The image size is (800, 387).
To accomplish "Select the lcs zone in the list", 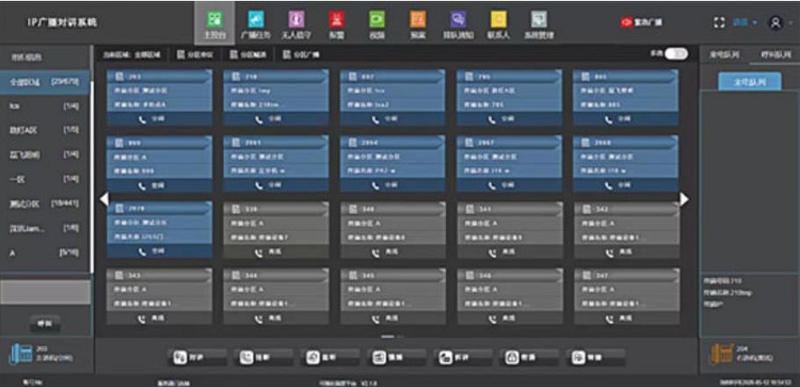I will (45, 106).
